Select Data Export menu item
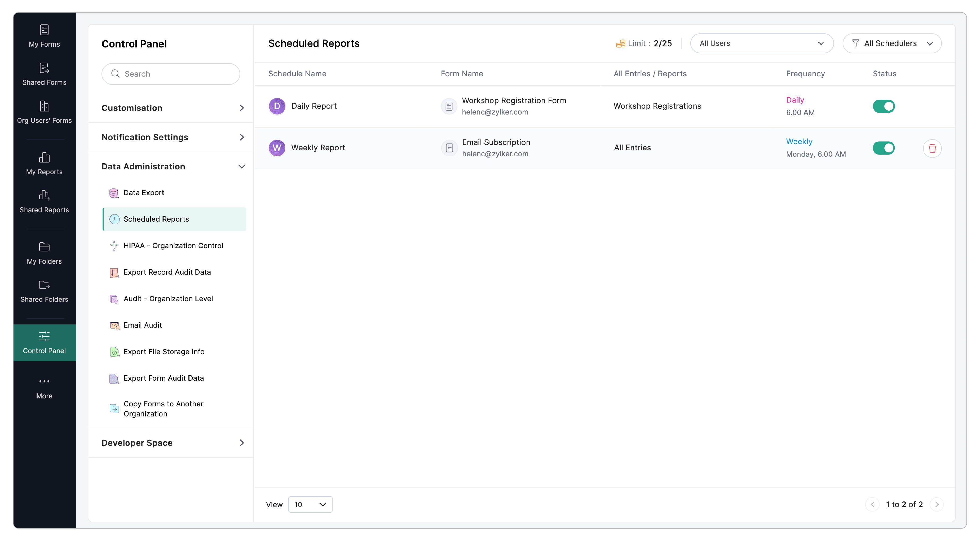The height and width of the screenshot is (541, 980). pos(144,192)
